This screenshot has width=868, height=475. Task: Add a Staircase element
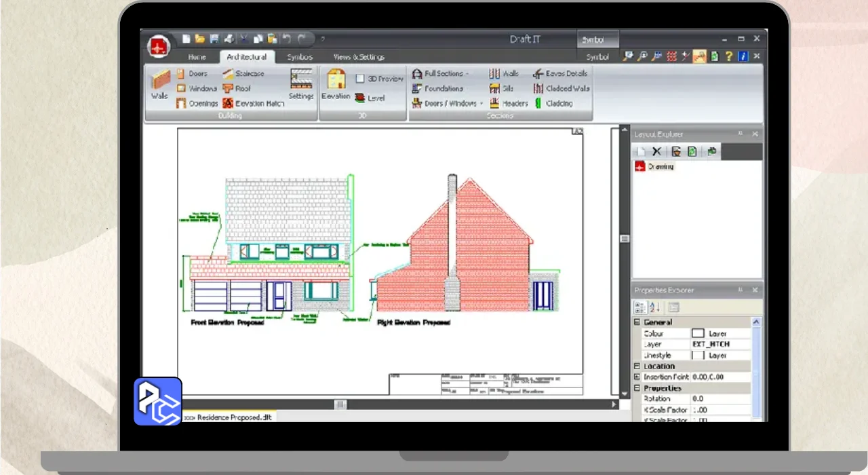coord(243,73)
